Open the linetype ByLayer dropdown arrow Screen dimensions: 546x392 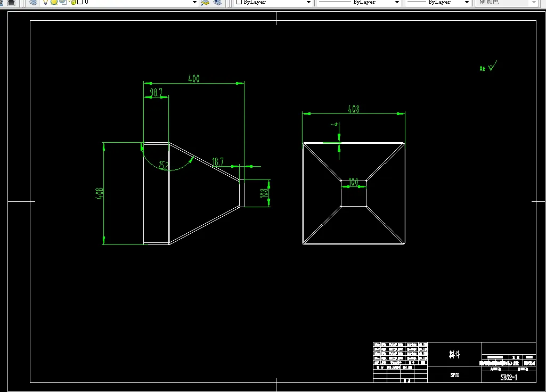(x=397, y=3)
